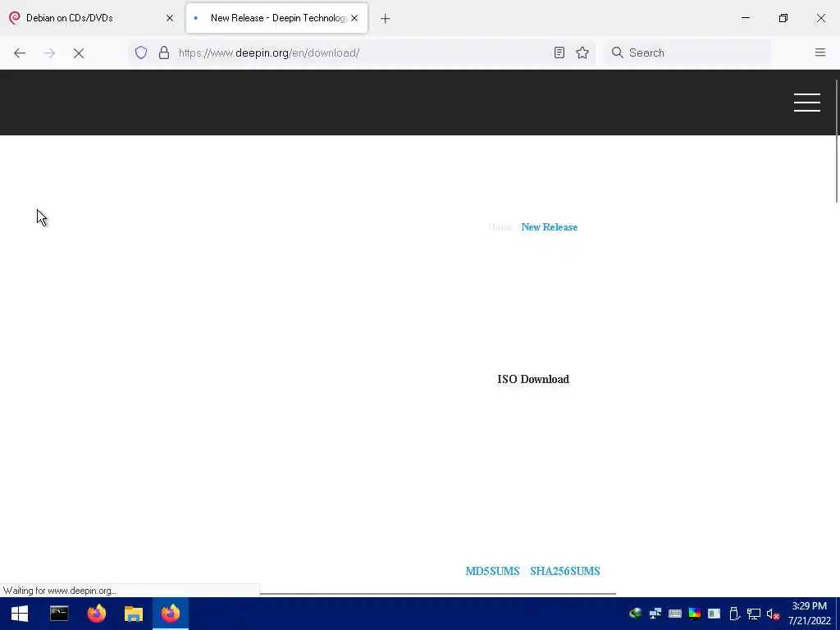
Task: Select the New Release - Deepin Technology tab
Action: tap(277, 18)
